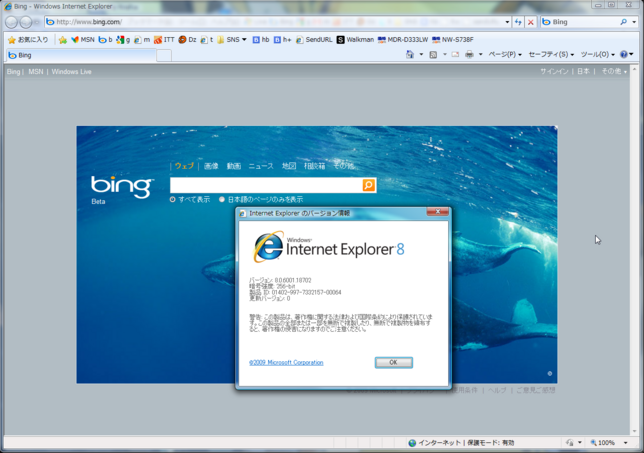The width and height of the screenshot is (644, 453).
Task: Select the ニュース search category
Action: pos(261,166)
